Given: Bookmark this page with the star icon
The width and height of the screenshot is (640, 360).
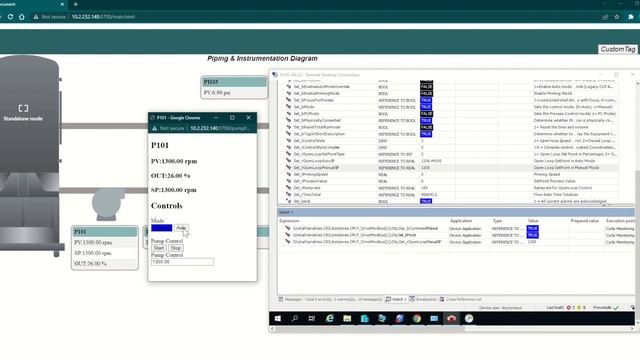Looking at the screenshot, I should point(617,17).
